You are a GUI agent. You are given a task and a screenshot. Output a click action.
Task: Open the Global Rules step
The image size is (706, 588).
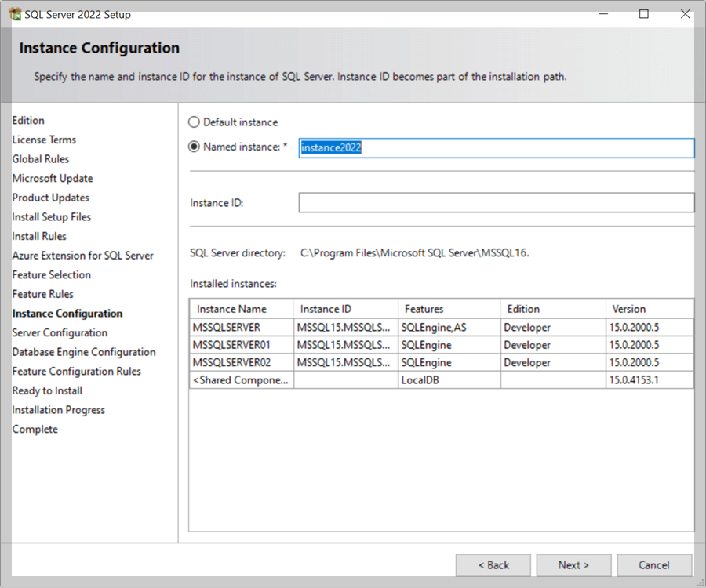(x=41, y=159)
